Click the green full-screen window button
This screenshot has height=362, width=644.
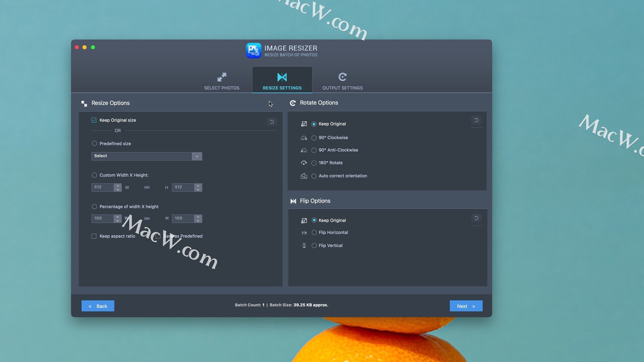[x=93, y=47]
